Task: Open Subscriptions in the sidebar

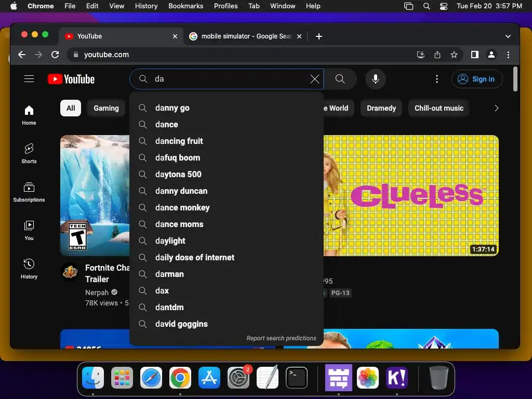Action: [29, 192]
